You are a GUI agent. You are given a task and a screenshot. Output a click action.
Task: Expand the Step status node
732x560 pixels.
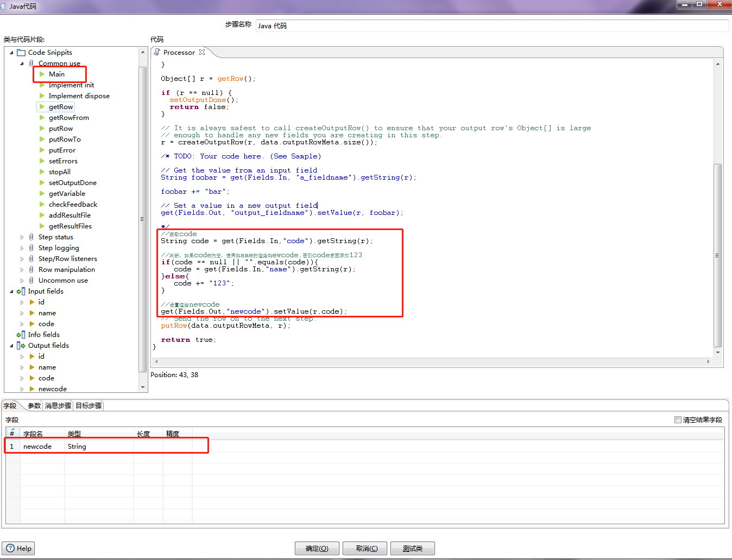22,237
